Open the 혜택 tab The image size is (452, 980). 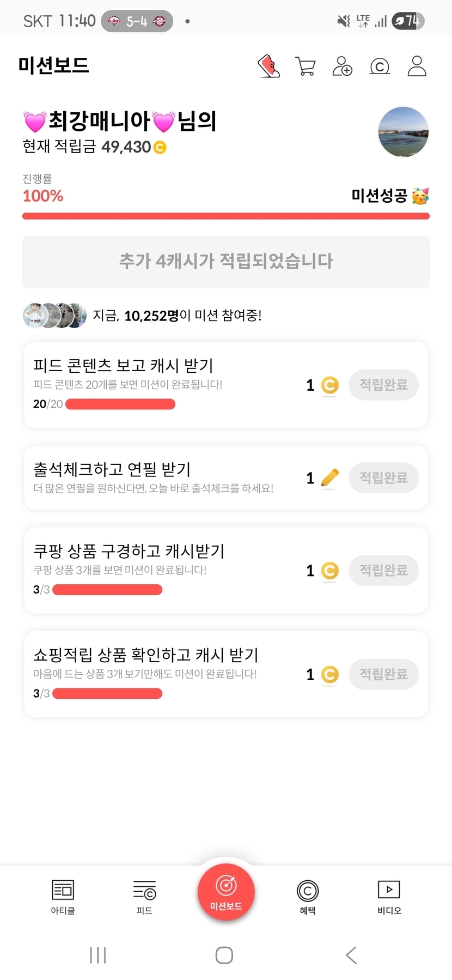[x=308, y=896]
